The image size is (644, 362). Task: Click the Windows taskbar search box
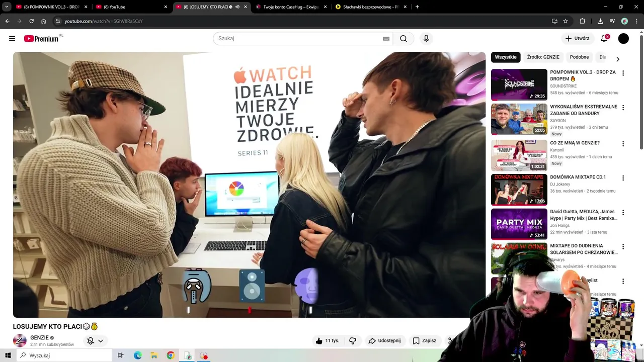click(64, 355)
